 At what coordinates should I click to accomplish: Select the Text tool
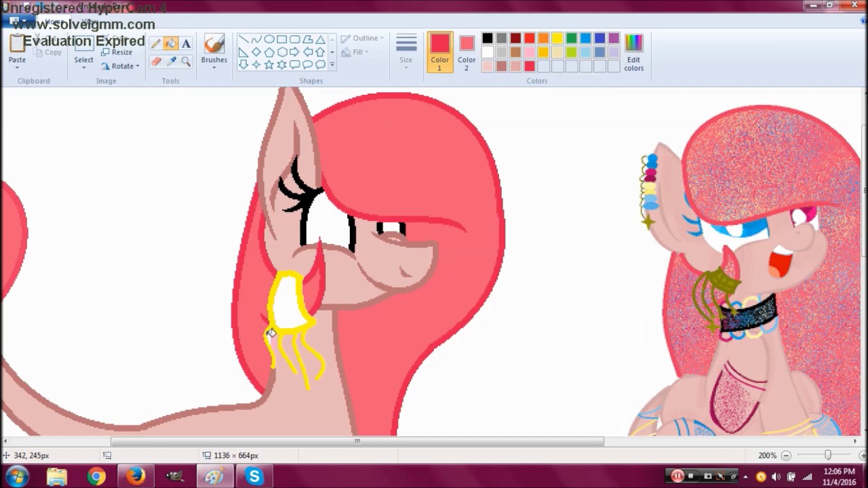click(x=186, y=44)
